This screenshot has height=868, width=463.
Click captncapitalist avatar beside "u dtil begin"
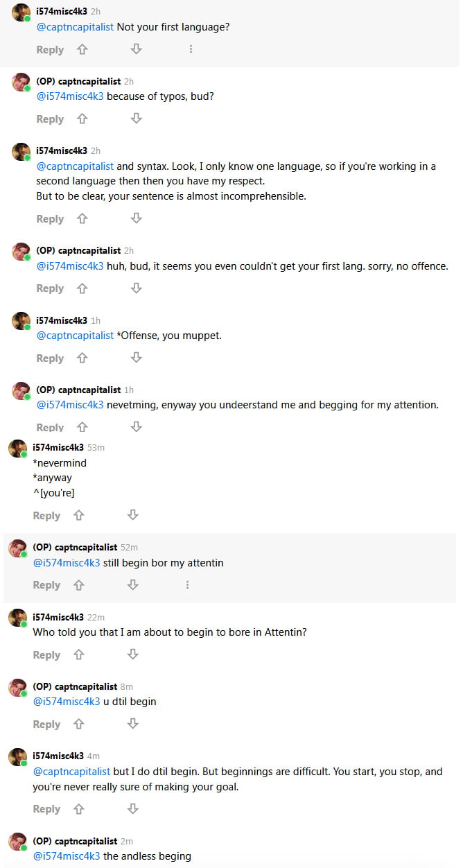tap(17, 688)
